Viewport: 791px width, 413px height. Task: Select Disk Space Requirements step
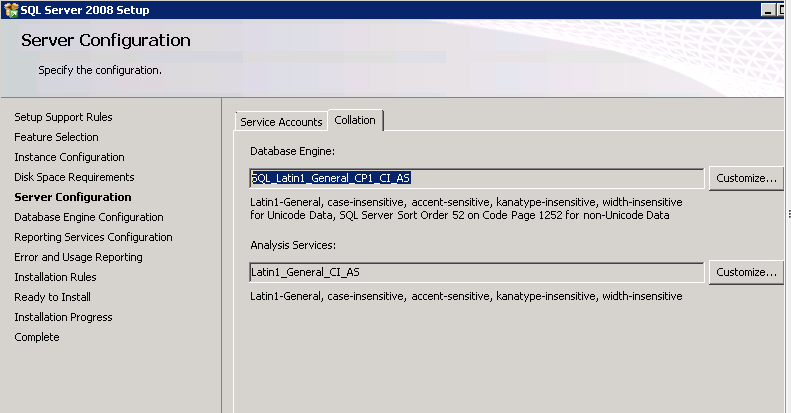pyautogui.click(x=74, y=177)
